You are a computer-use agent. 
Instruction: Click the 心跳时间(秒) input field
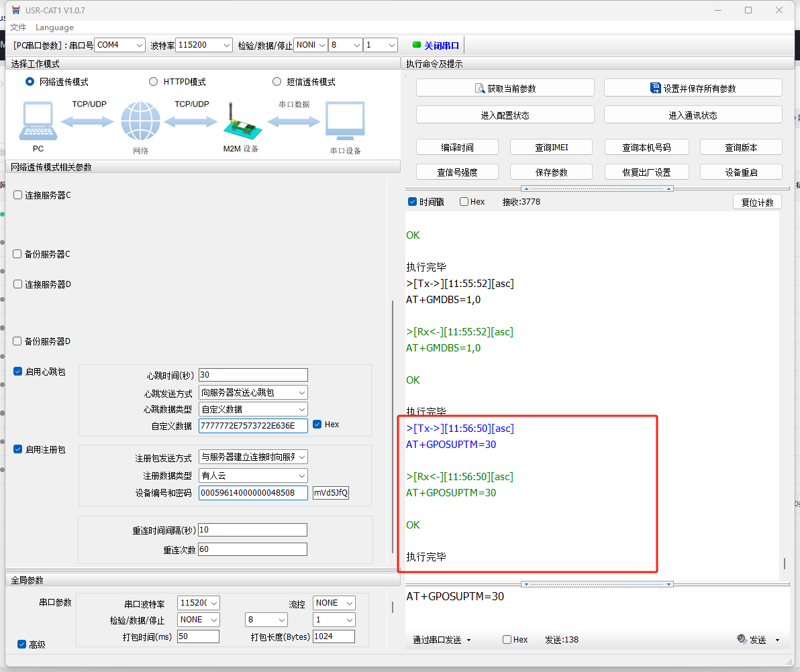click(253, 375)
